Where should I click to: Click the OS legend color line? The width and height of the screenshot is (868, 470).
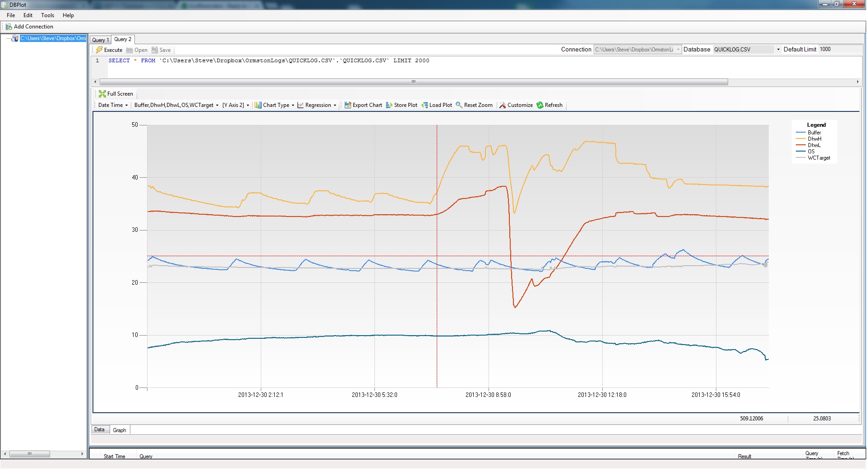click(801, 152)
